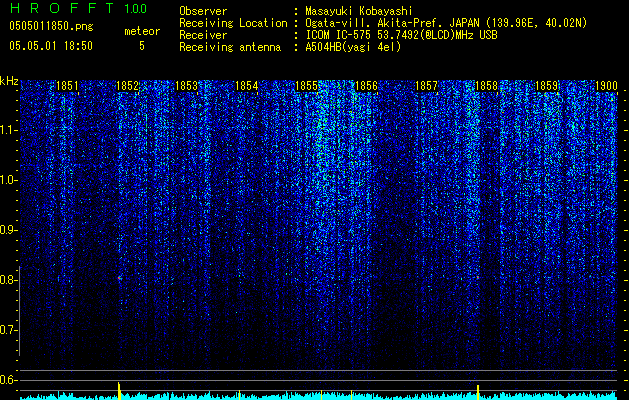Click the 1859 time axis label
This screenshot has height=400, width=629.
coord(546,86)
